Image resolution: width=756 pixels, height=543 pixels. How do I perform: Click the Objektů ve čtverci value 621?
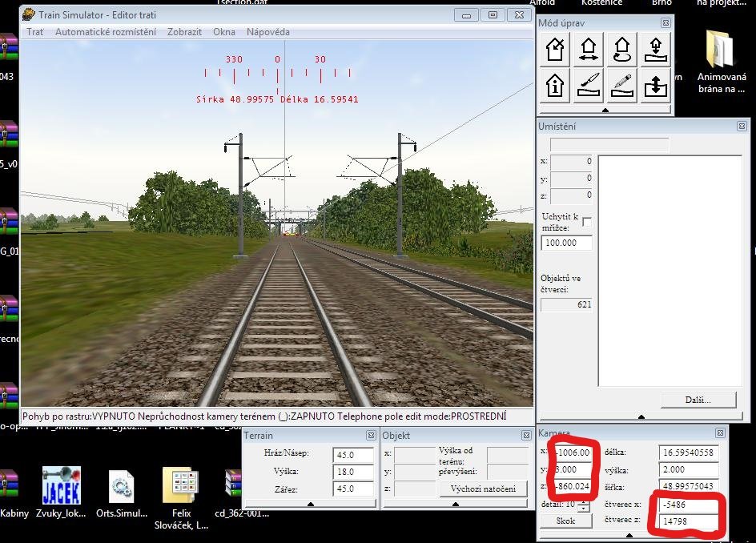(x=566, y=304)
